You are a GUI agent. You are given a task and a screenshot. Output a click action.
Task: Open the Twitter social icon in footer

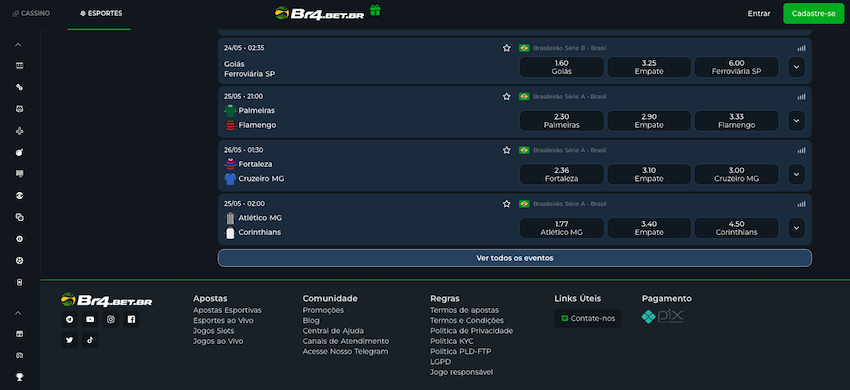click(69, 340)
